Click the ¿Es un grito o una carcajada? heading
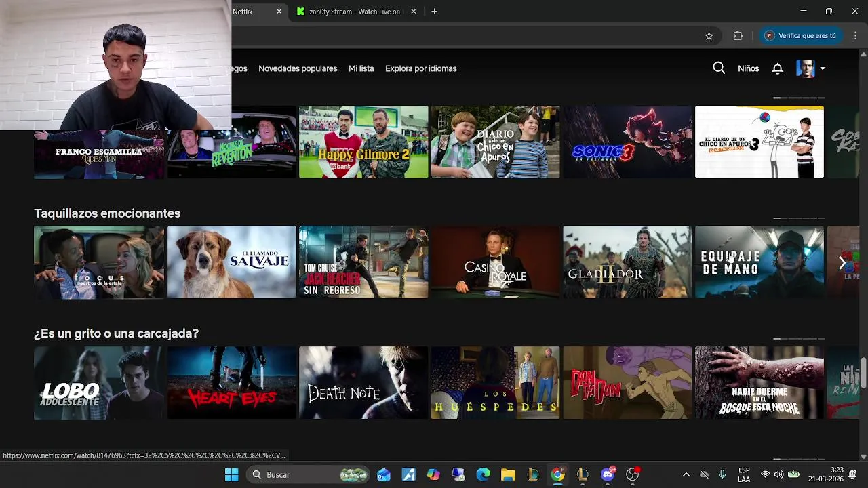Viewport: 868px width, 488px height. pyautogui.click(x=116, y=333)
